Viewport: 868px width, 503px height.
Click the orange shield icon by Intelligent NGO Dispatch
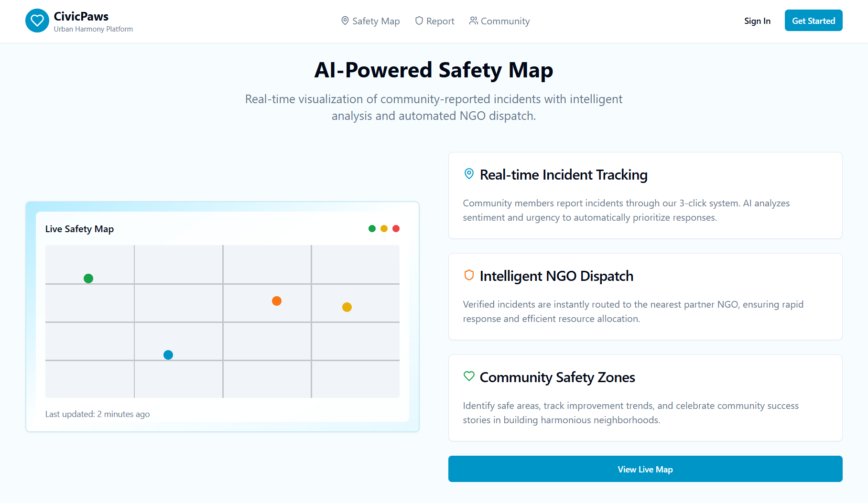pos(469,275)
